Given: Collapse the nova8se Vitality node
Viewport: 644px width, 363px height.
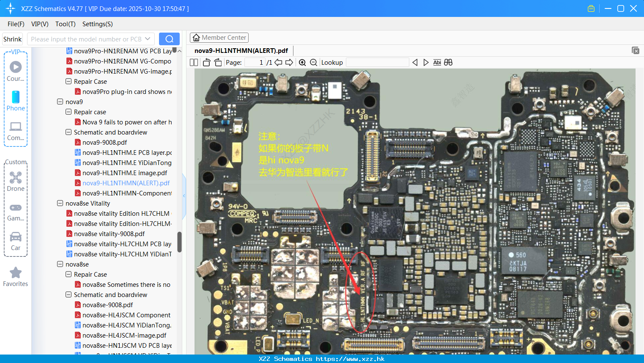Looking at the screenshot, I should click(60, 203).
